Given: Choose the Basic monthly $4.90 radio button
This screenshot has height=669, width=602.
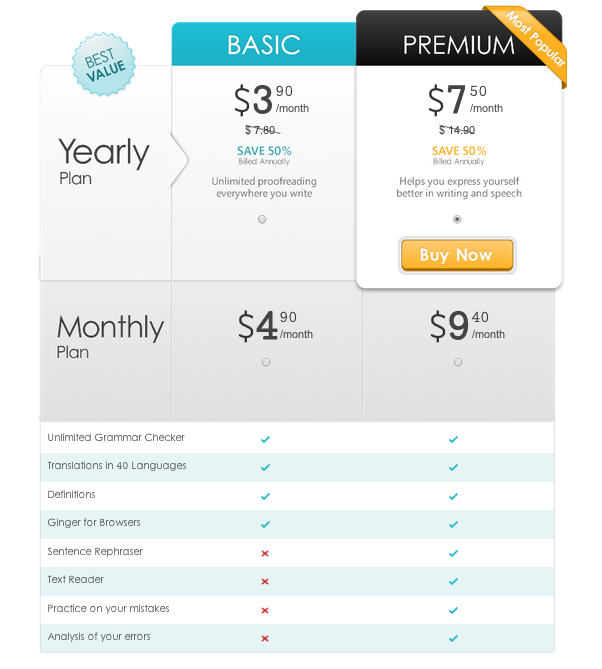Looking at the screenshot, I should click(266, 362).
